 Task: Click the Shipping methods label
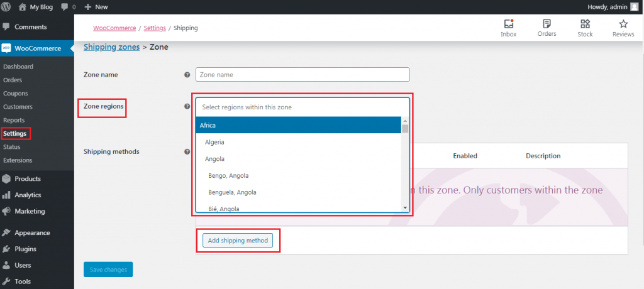point(111,151)
